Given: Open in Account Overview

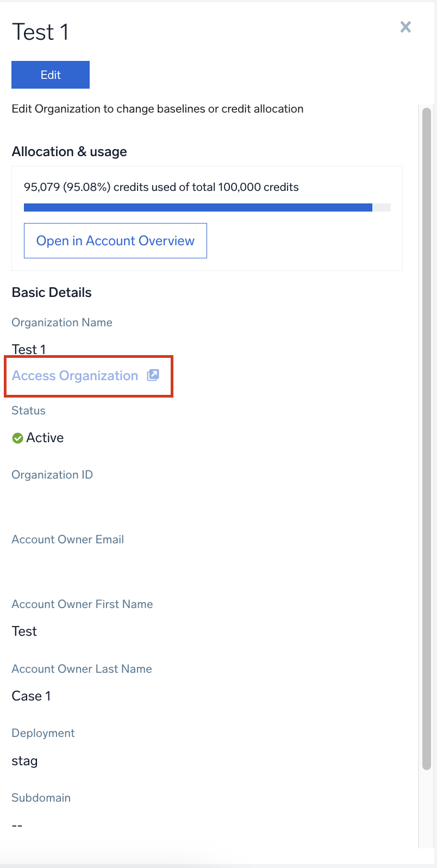Looking at the screenshot, I should tap(115, 241).
